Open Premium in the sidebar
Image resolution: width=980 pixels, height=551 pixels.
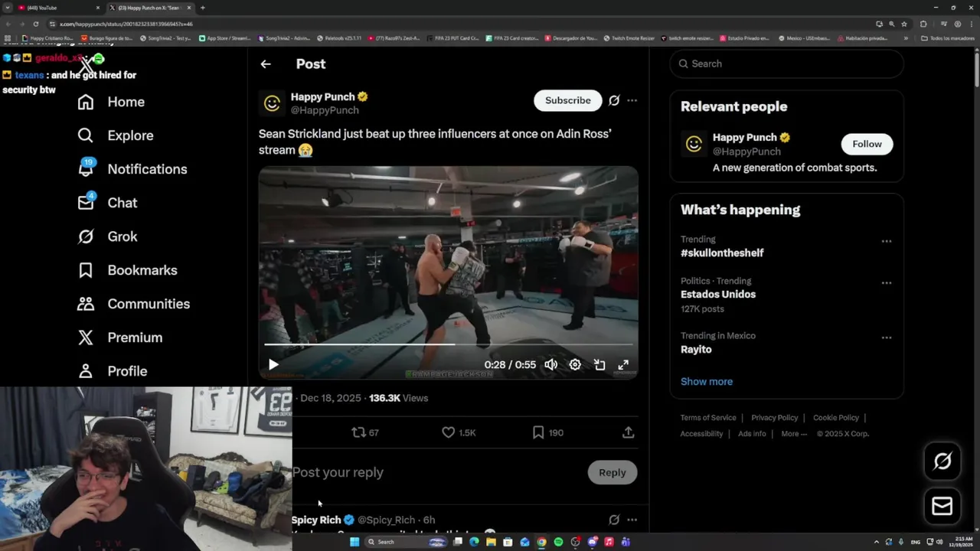coord(119,337)
